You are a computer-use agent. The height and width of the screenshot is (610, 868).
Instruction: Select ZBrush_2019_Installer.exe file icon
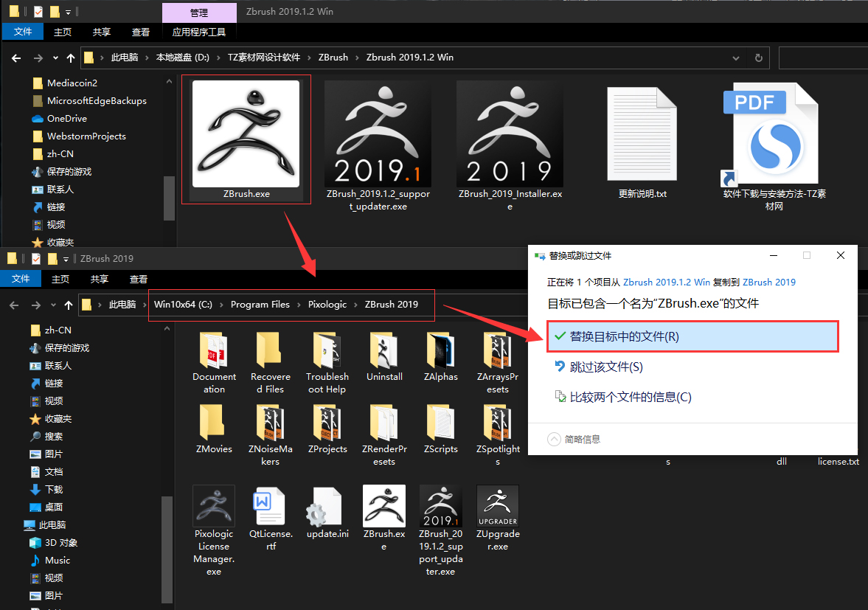pos(510,146)
